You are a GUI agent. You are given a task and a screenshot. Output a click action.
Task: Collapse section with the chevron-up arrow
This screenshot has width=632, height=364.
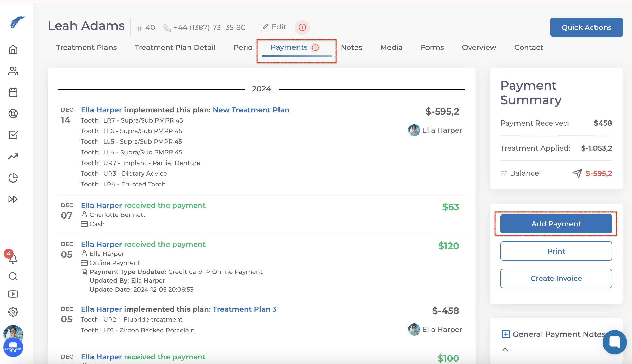(505, 350)
